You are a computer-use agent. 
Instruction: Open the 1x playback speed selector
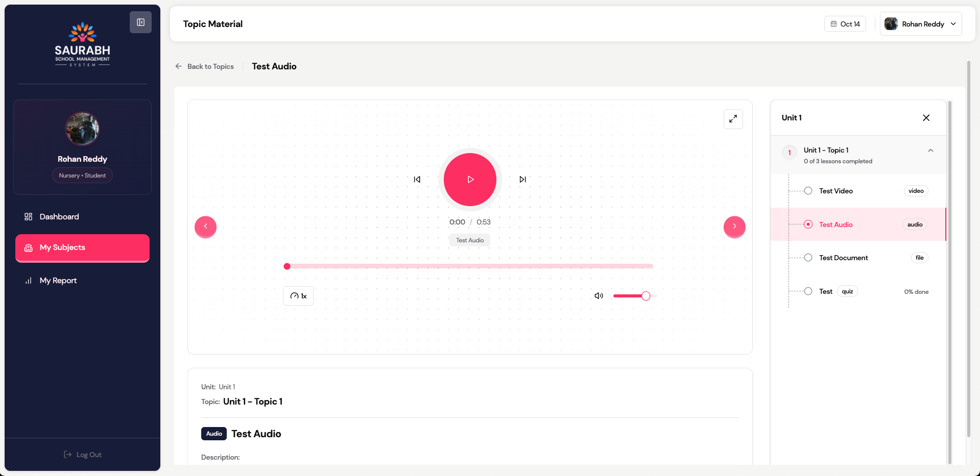[298, 296]
